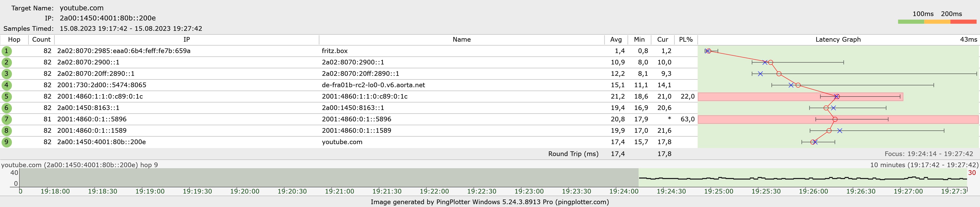Select the hop 2 green circle
980x207 pixels.
6,62
